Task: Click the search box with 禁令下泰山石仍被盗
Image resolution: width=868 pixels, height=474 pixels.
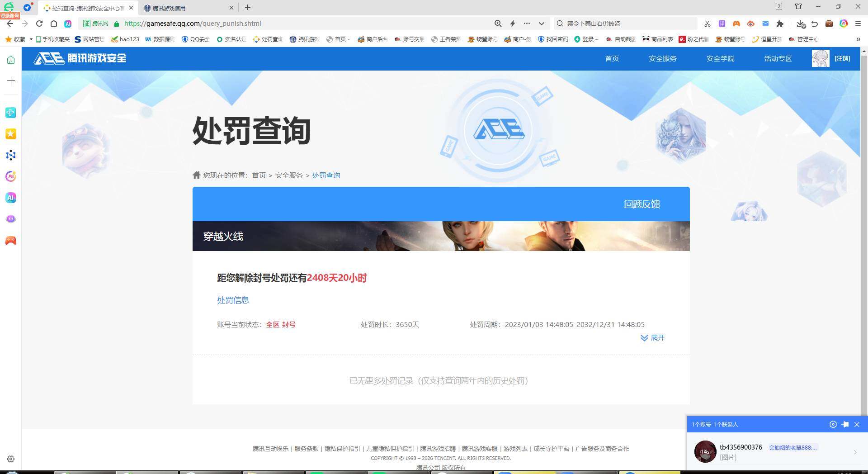Action: (x=625, y=24)
